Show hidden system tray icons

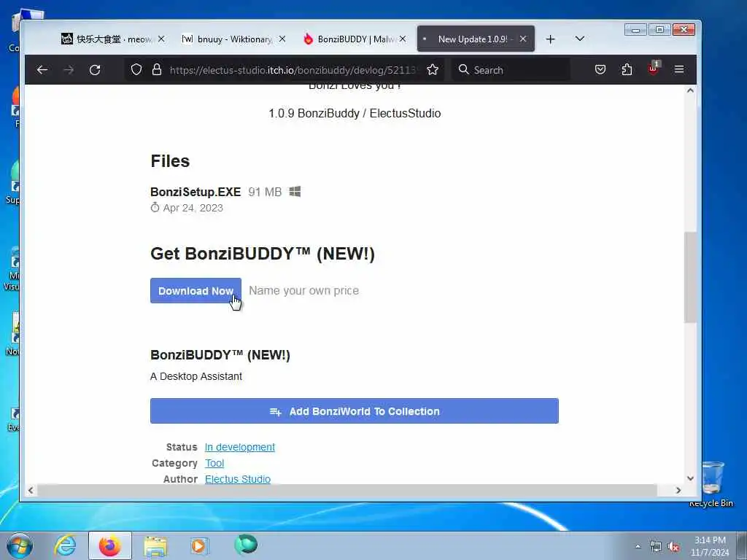[x=638, y=547]
